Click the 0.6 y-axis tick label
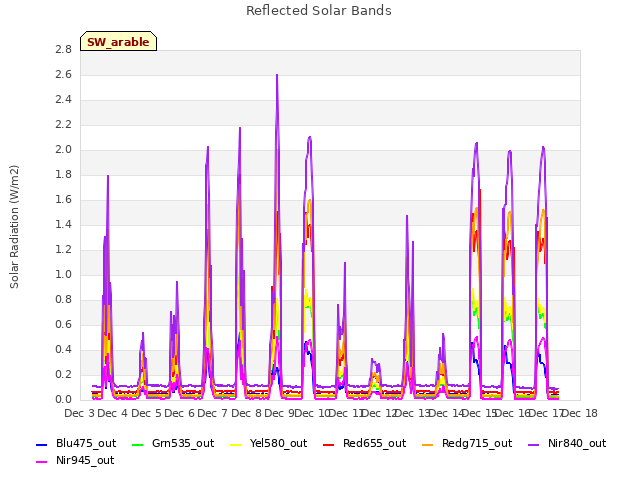 click(64, 324)
